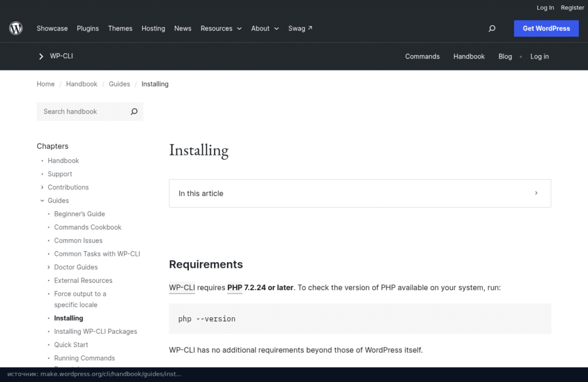Open the Contributions chapter link
The image size is (588, 382).
[68, 187]
